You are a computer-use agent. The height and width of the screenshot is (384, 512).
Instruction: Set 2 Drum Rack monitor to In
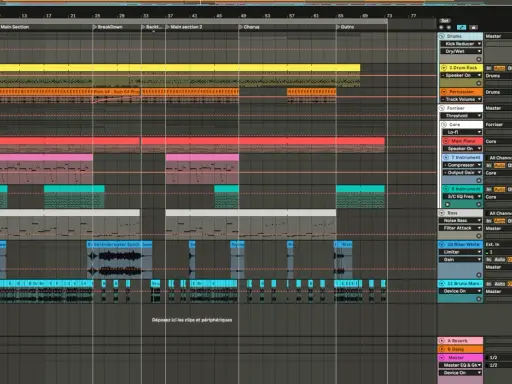pyautogui.click(x=489, y=68)
